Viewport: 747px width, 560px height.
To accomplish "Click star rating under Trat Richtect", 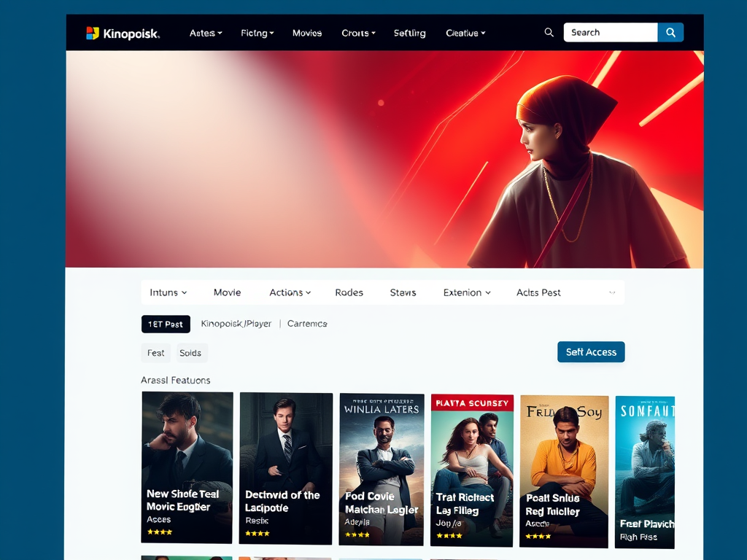I will click(x=449, y=536).
